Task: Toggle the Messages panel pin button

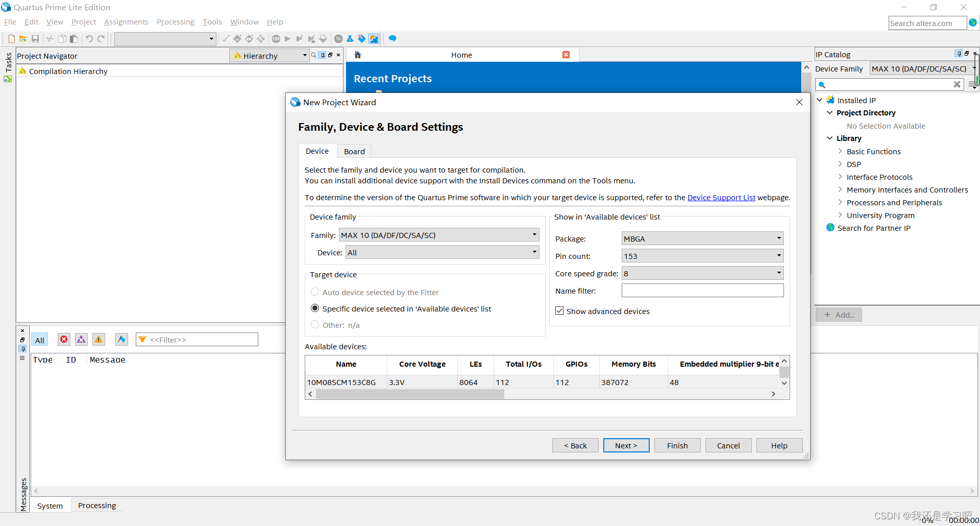Action: click(x=22, y=349)
